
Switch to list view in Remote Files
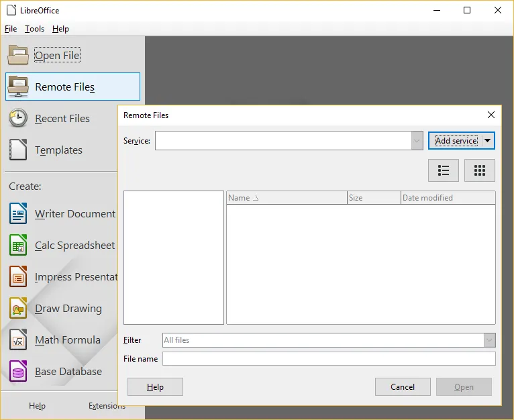443,170
